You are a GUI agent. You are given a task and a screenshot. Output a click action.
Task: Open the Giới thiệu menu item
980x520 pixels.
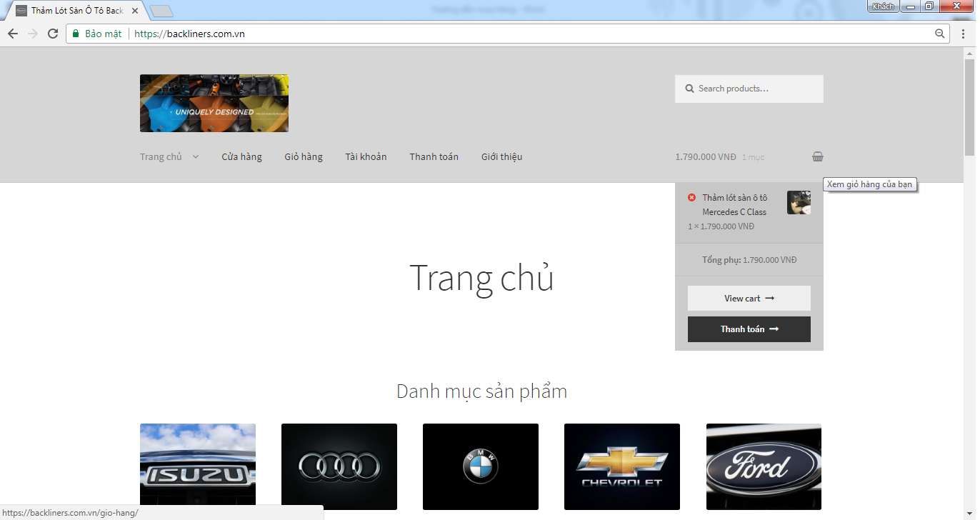(501, 157)
